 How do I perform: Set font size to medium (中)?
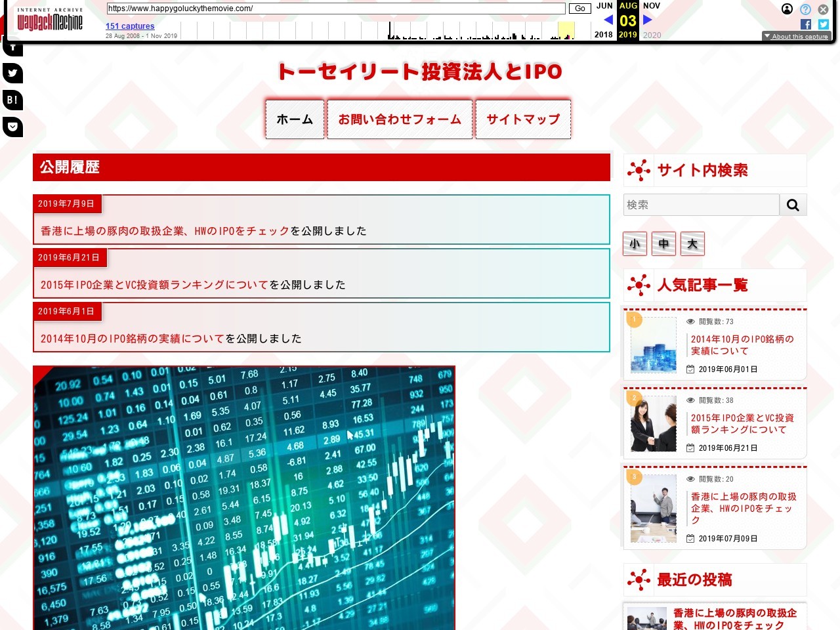click(663, 243)
